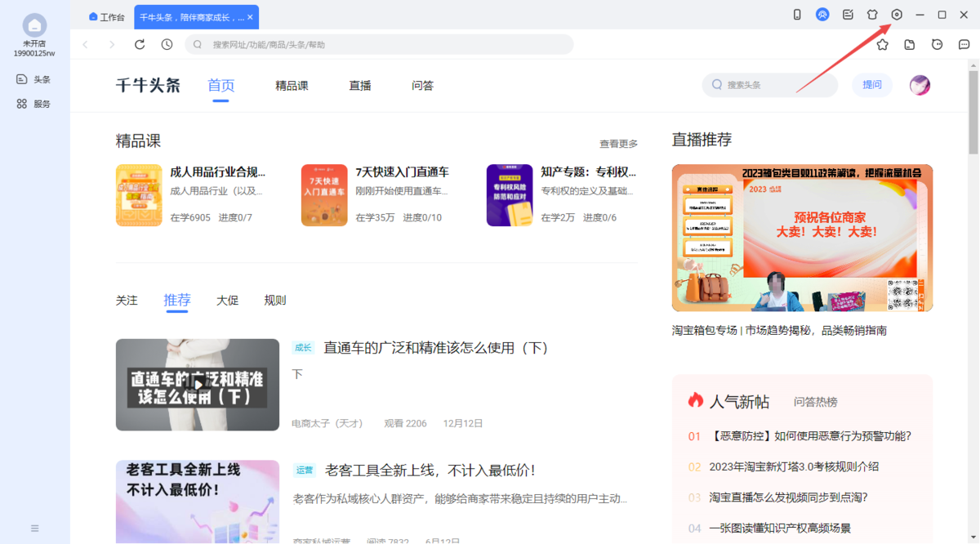Open hot post 【恶意防控】如何使用恶意行为预警功能
This screenshot has width=980, height=544.
tap(810, 436)
